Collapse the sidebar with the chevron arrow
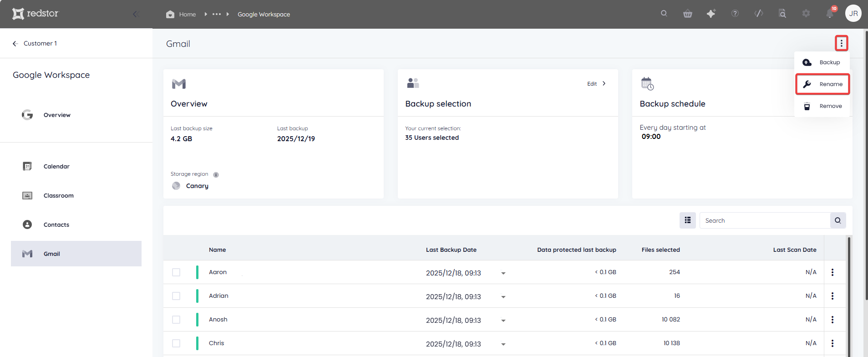Image resolution: width=868 pixels, height=357 pixels. click(135, 14)
